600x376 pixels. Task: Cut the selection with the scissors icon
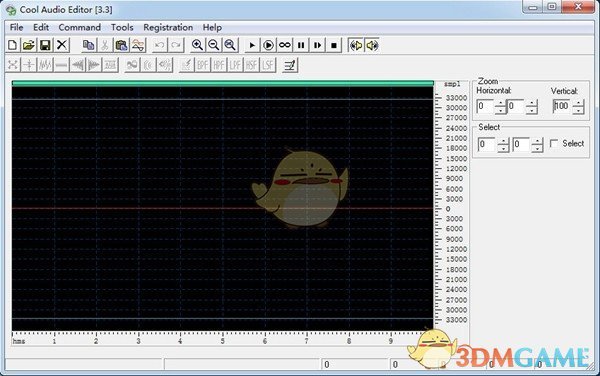105,45
